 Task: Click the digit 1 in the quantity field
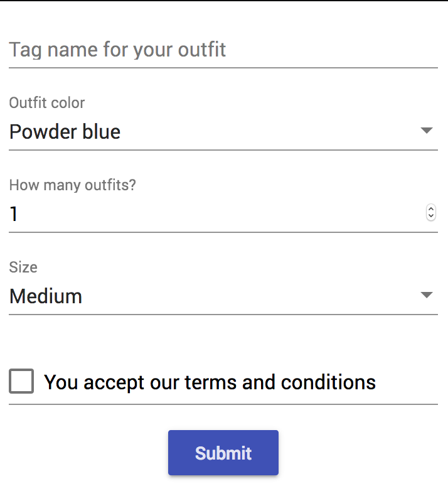[14, 214]
